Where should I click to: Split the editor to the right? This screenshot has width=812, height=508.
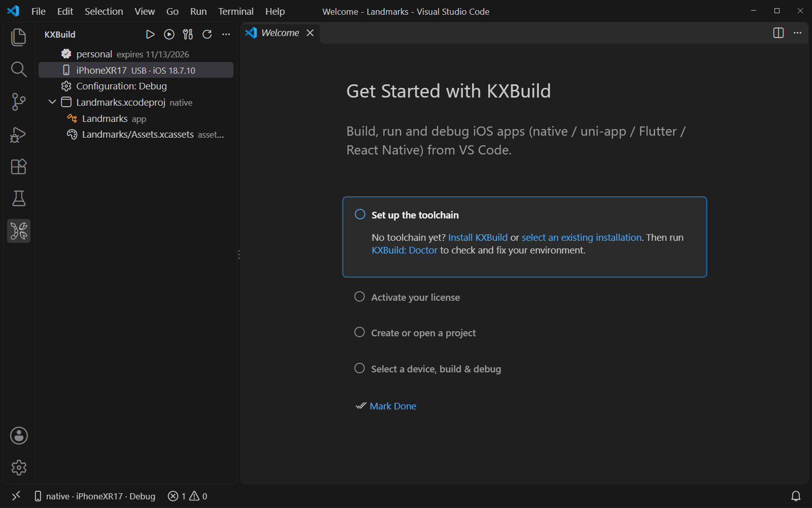pyautogui.click(x=779, y=33)
